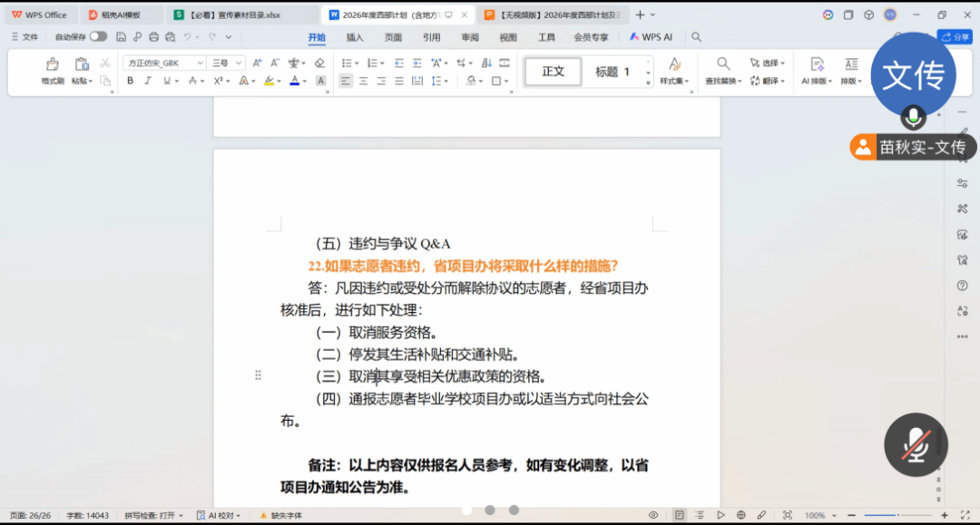Click the increase font size icon
This screenshot has height=525, width=980.
click(x=257, y=63)
